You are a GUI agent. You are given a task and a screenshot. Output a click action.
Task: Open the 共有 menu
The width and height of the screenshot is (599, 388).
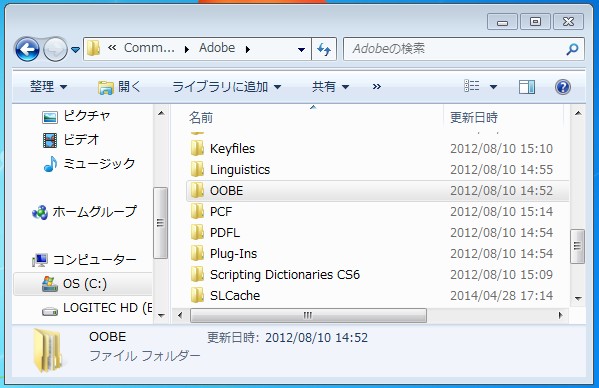point(330,87)
